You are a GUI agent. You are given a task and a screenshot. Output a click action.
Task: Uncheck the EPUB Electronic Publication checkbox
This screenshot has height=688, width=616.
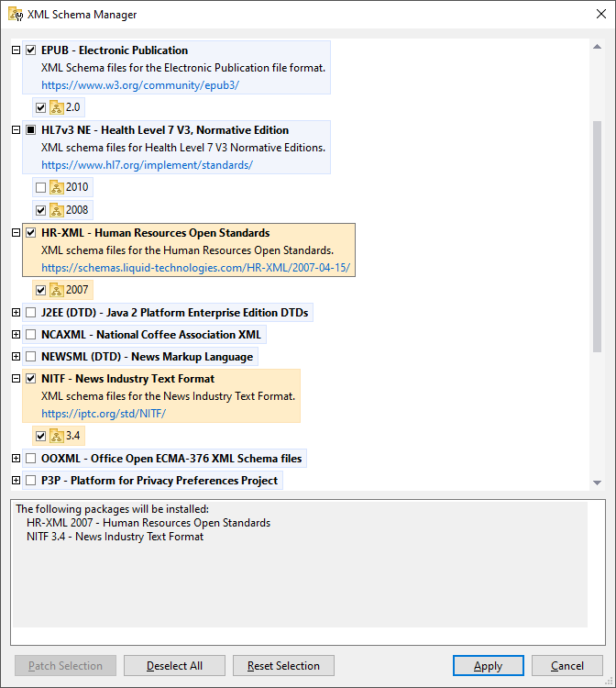click(x=31, y=50)
